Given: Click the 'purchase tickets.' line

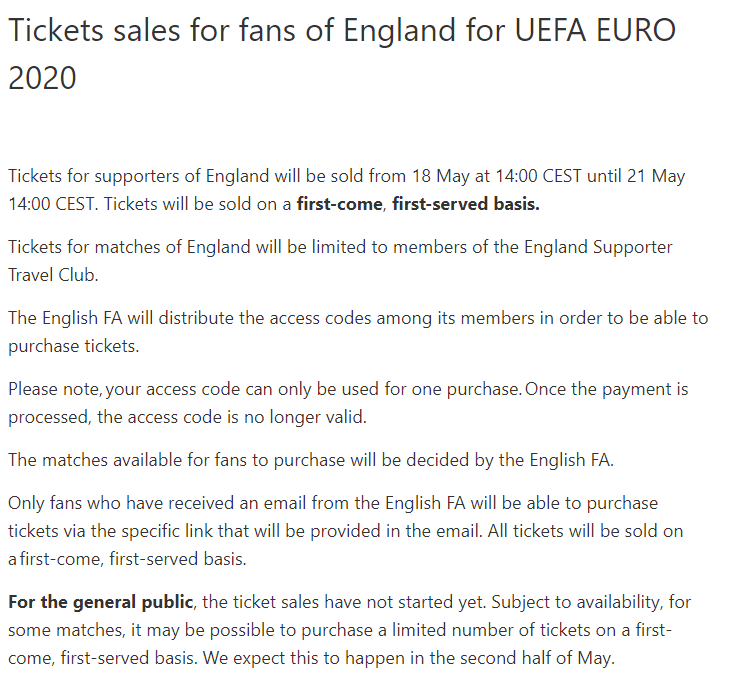Looking at the screenshot, I should tap(74, 346).
